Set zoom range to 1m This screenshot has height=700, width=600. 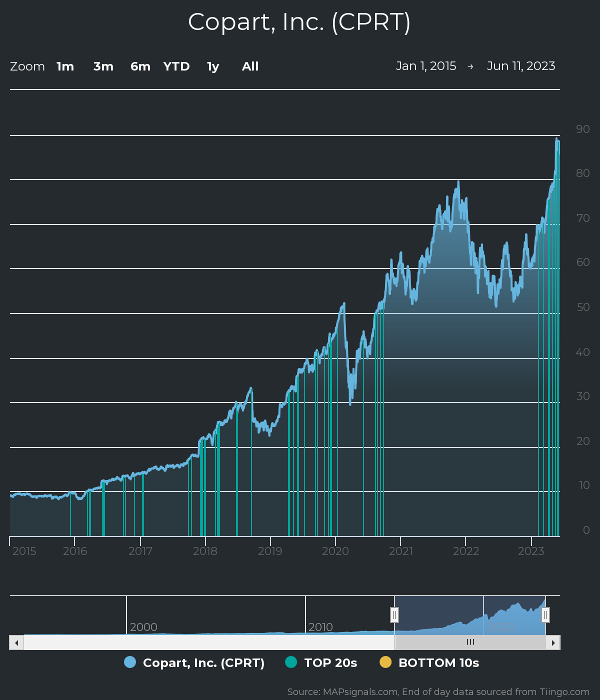[x=65, y=66]
